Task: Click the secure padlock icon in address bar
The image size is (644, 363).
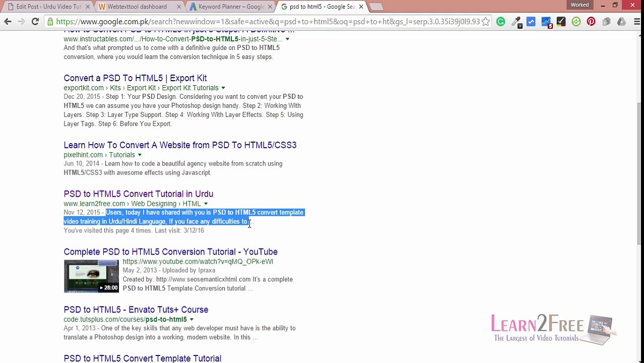Action: (49, 22)
